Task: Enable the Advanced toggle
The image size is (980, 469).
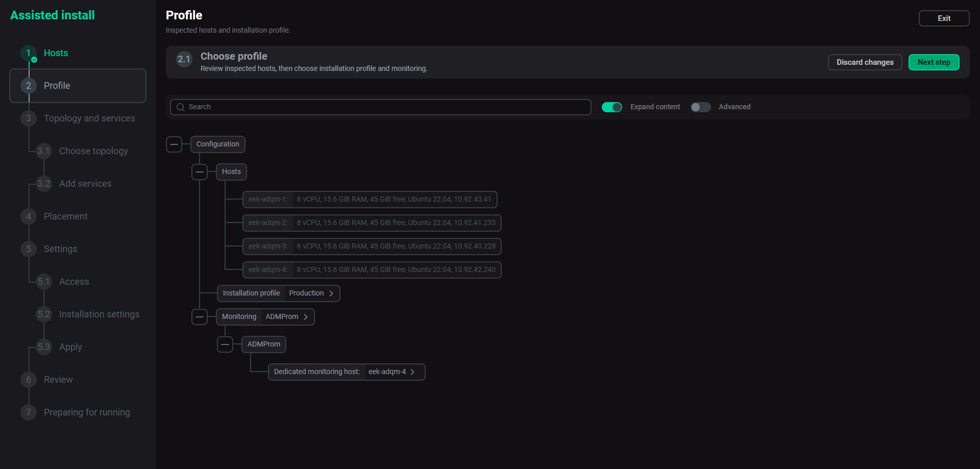Action: tap(701, 107)
